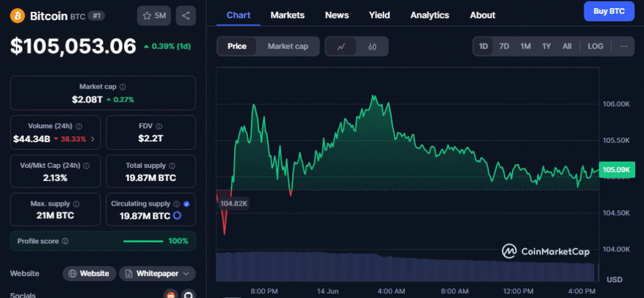Viewport: 644px width, 298px height.
Task: Click the $2.2T FDV value
Action: tap(151, 139)
